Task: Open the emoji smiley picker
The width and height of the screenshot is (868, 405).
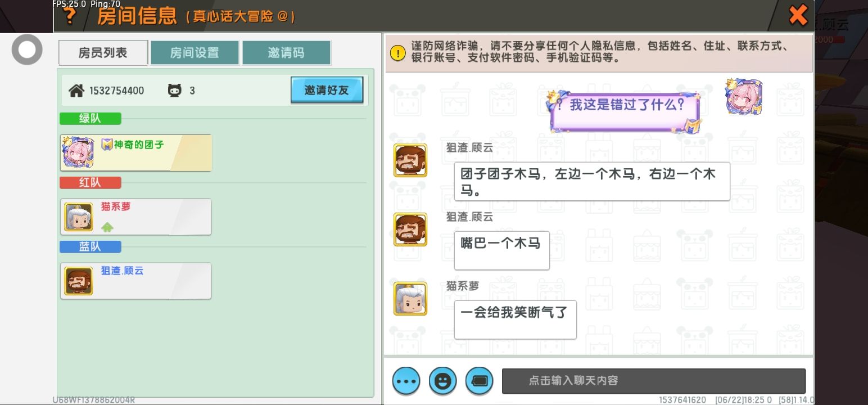Action: pos(442,381)
